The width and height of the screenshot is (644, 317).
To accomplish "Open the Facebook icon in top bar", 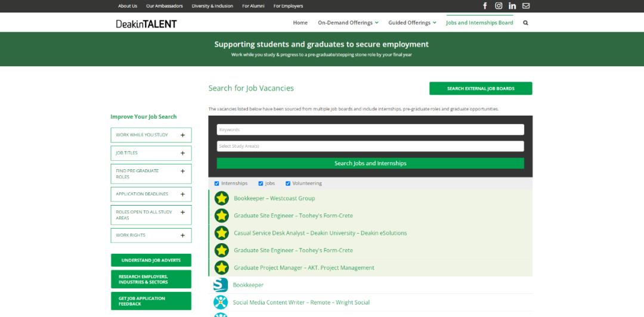I will pos(485,6).
